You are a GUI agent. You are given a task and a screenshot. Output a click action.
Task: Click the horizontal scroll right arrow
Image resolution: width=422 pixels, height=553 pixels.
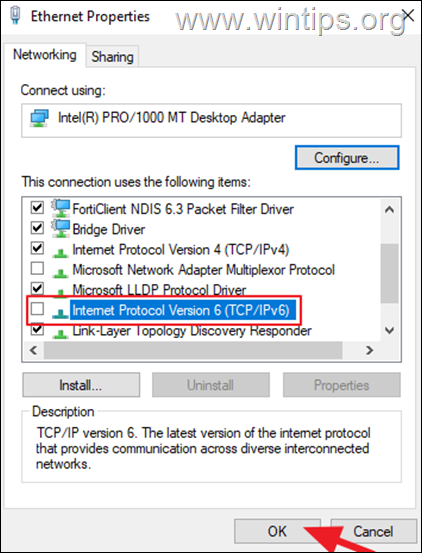click(x=369, y=350)
